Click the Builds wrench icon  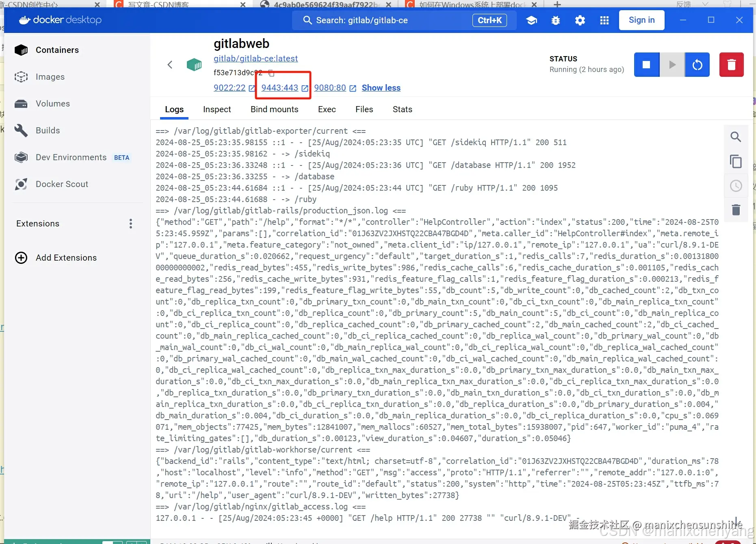click(21, 131)
